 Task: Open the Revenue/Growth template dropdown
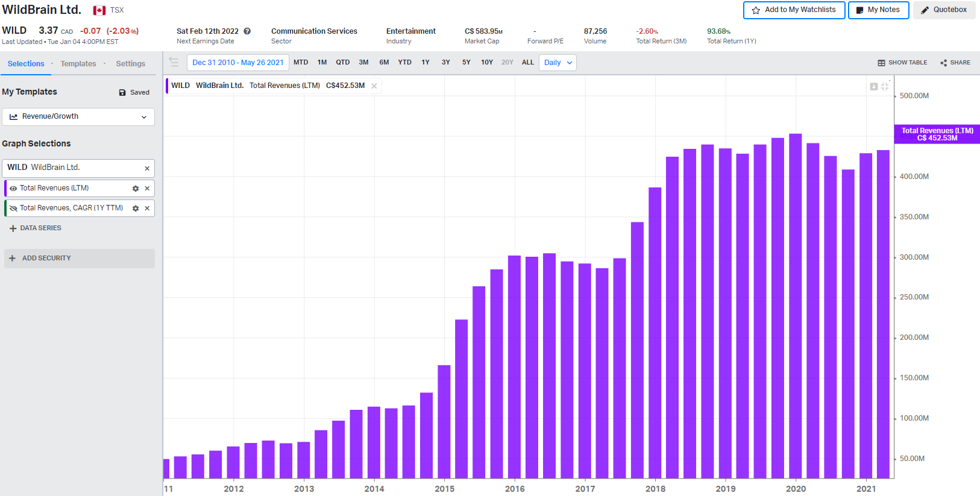coord(78,117)
